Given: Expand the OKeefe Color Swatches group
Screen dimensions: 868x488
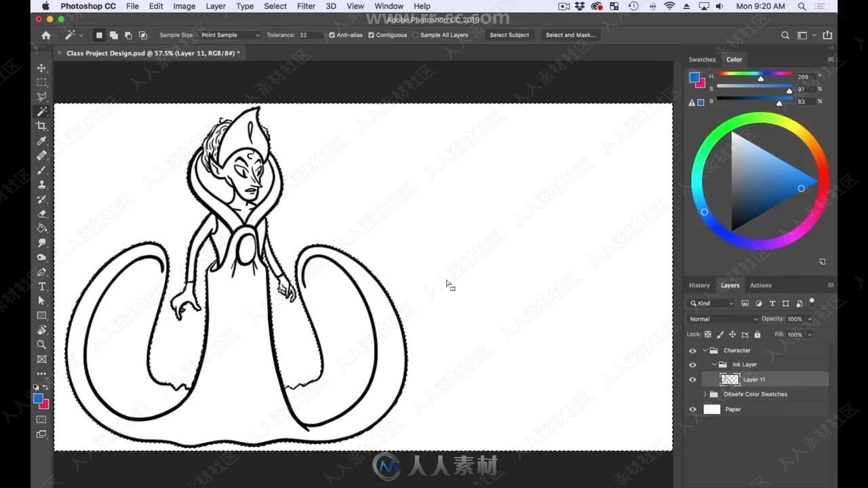Looking at the screenshot, I should pyautogui.click(x=705, y=394).
